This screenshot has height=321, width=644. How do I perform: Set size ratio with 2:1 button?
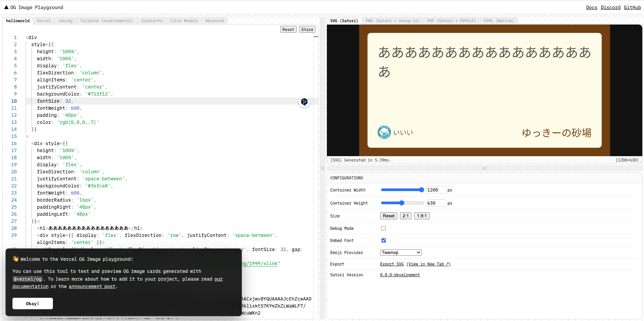coord(405,216)
